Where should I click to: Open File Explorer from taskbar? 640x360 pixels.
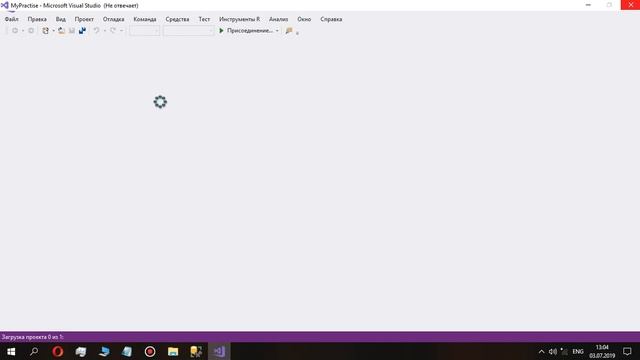click(173, 351)
